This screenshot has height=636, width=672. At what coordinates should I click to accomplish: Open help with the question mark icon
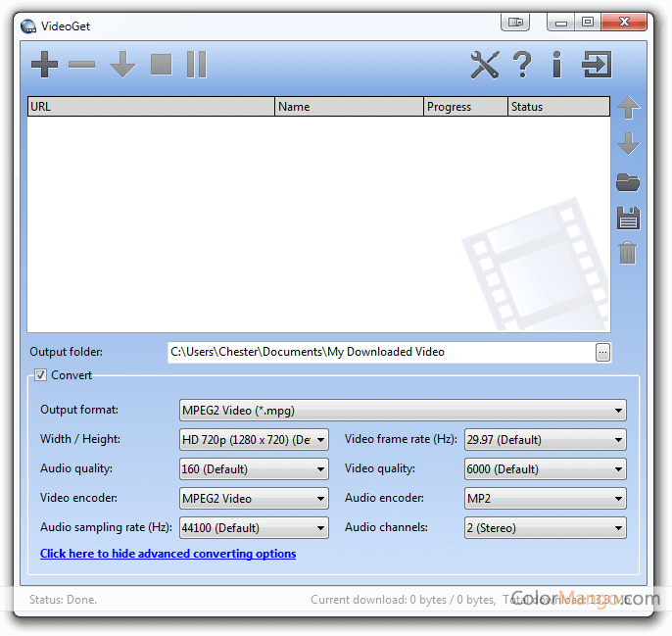coord(522,65)
